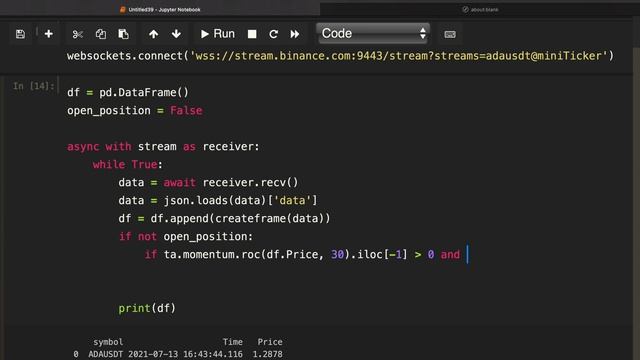Select the In [14] cell prompt
Viewport: 640px width, 360px height.
(33, 86)
